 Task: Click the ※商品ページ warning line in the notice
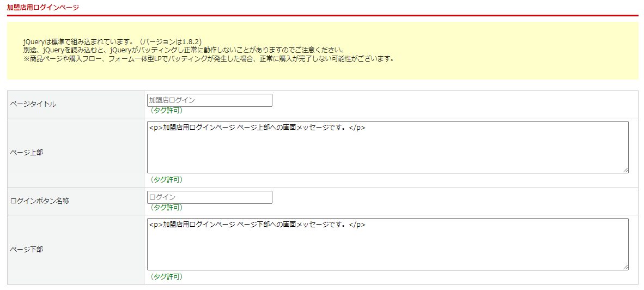tap(208, 58)
